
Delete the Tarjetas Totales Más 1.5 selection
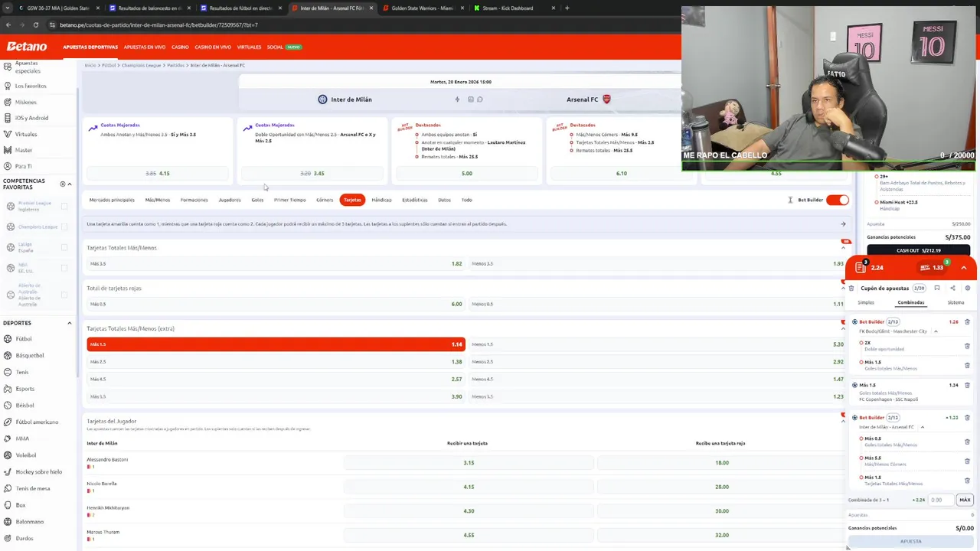(968, 481)
